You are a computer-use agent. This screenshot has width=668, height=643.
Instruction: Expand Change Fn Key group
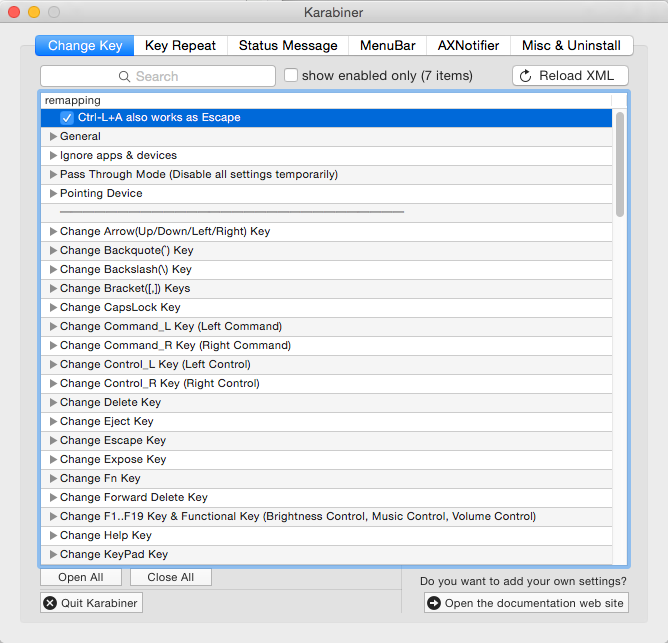[x=53, y=479]
